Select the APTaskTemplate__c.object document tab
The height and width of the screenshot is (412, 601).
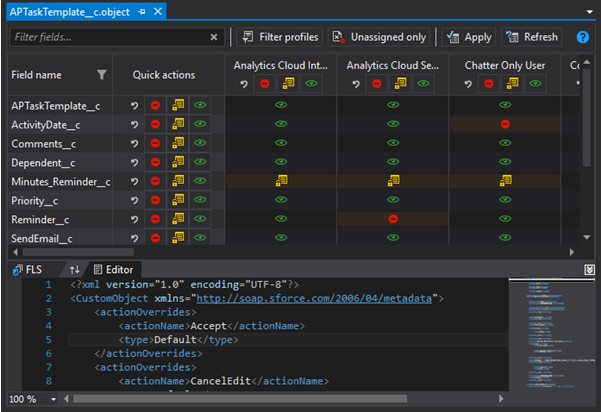tap(69, 12)
